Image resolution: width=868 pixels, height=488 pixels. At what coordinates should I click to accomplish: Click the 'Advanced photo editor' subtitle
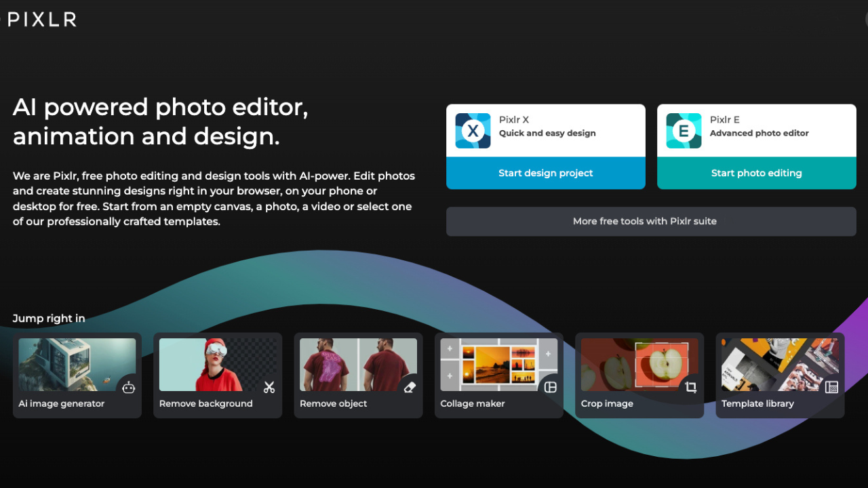(x=759, y=134)
